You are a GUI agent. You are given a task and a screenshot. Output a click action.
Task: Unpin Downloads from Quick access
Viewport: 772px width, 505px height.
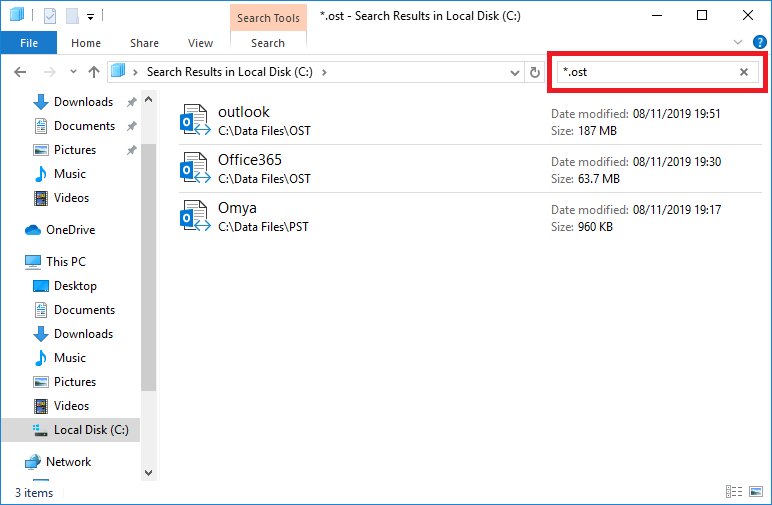(x=131, y=102)
